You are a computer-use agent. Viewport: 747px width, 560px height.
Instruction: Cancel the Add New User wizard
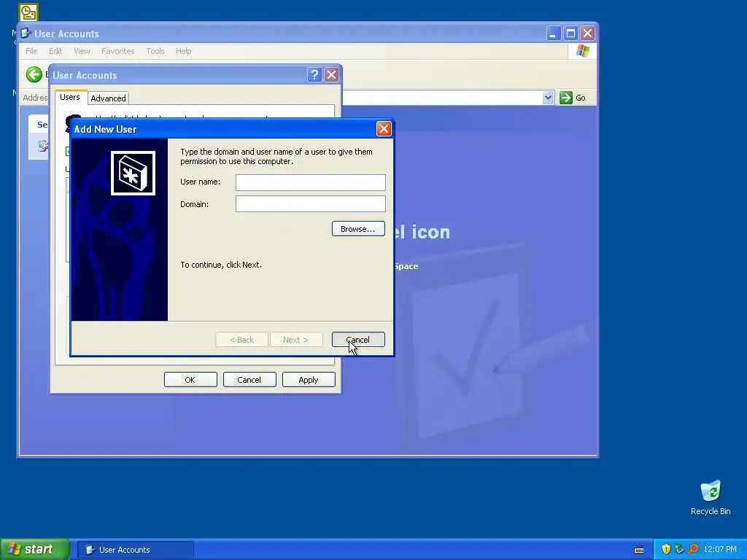point(358,340)
